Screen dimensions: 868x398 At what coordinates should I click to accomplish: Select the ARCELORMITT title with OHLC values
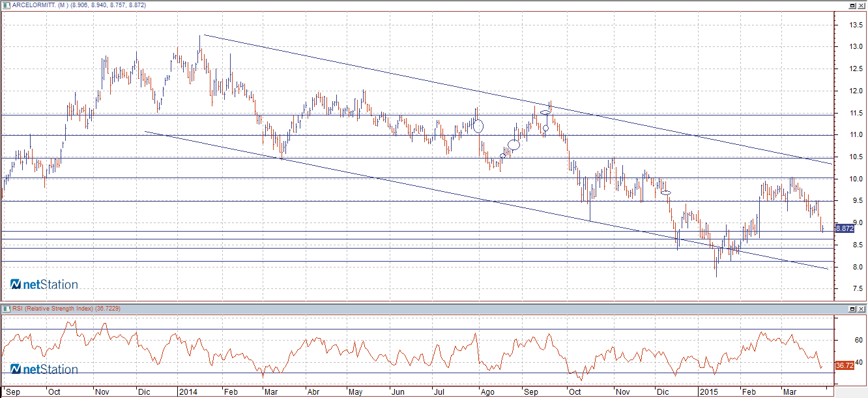[x=79, y=5]
